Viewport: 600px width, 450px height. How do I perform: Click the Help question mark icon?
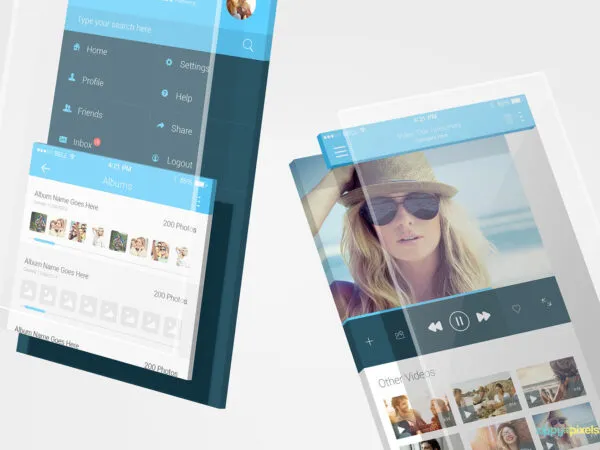(x=165, y=93)
